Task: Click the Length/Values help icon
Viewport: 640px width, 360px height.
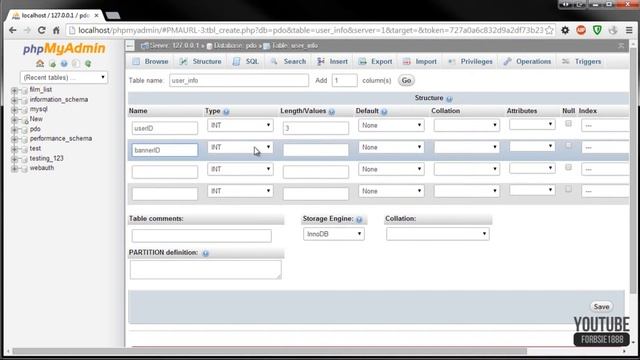Action: point(332,111)
